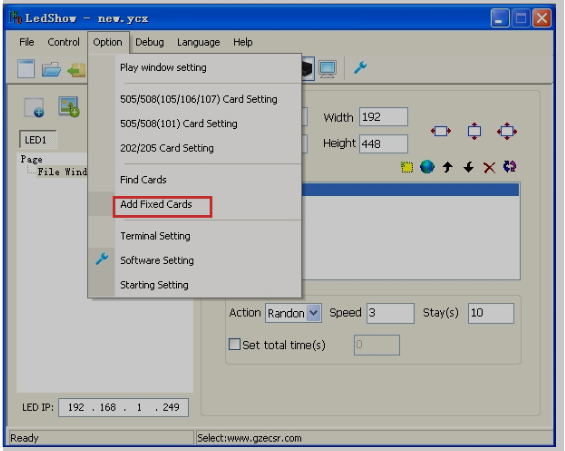Click the purple refresh arrows icon
Image resolution: width=565 pixels, height=451 pixels.
click(510, 166)
